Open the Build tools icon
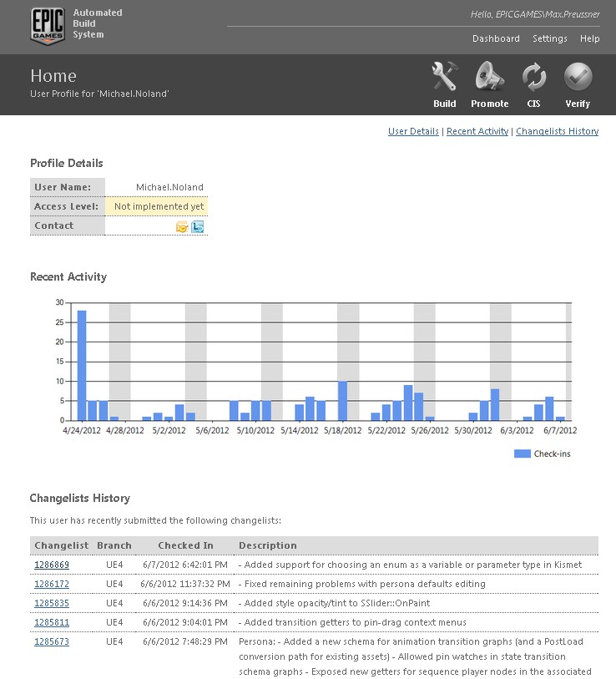The height and width of the screenshot is (679, 616). 445,77
